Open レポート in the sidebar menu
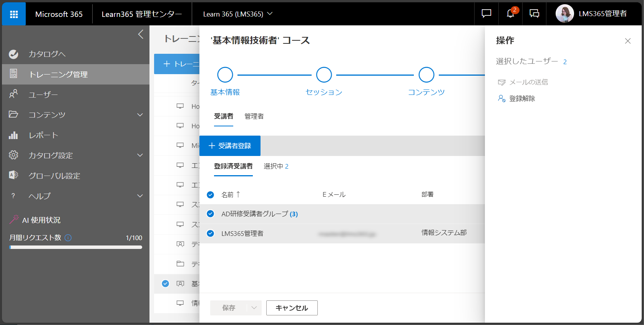Viewport: 644px width, 325px height. coord(76,135)
